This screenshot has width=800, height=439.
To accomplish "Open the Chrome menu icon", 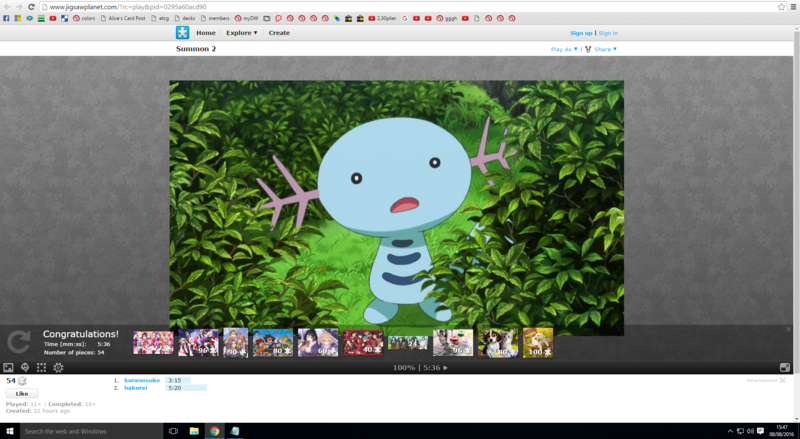I will 793,7.
